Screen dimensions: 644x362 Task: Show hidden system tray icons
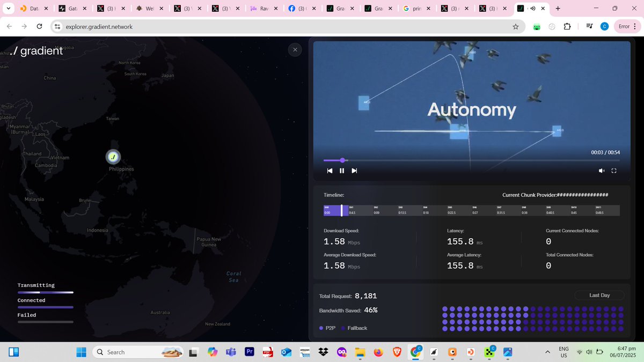click(547, 352)
